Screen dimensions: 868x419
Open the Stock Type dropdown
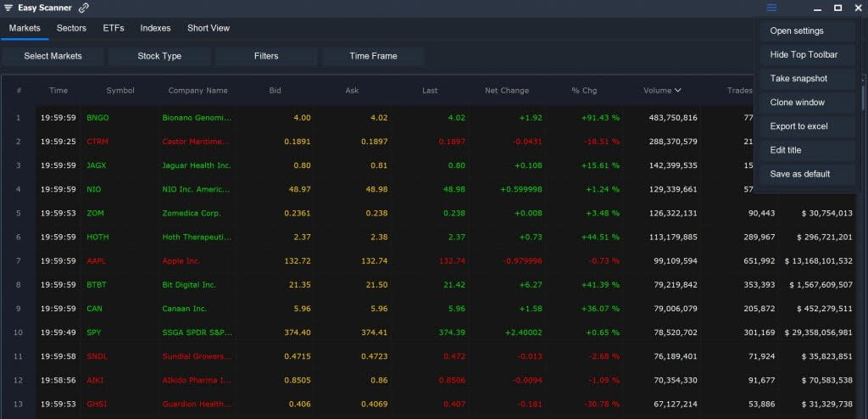click(159, 56)
